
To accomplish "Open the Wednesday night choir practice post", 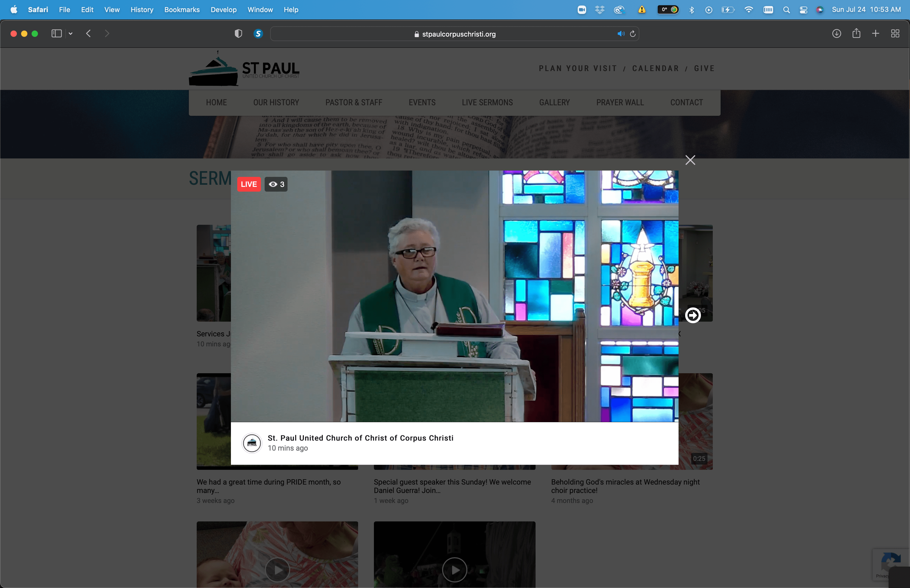I will pos(625,486).
